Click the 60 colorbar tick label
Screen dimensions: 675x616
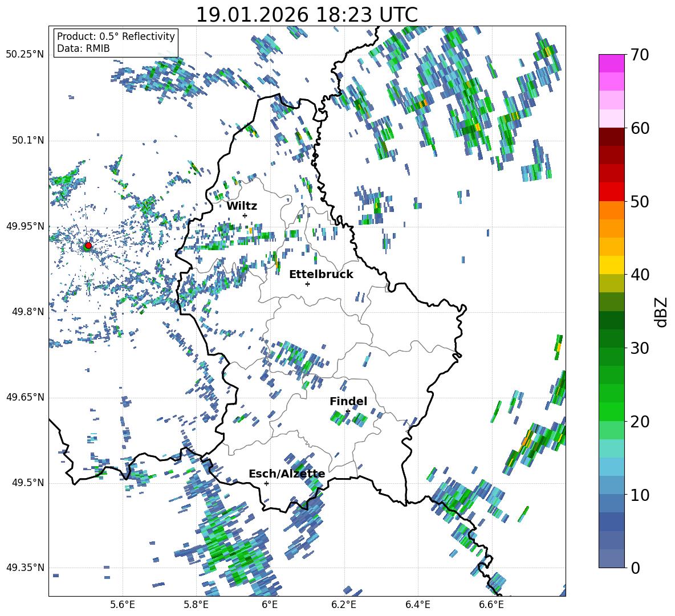coord(640,128)
